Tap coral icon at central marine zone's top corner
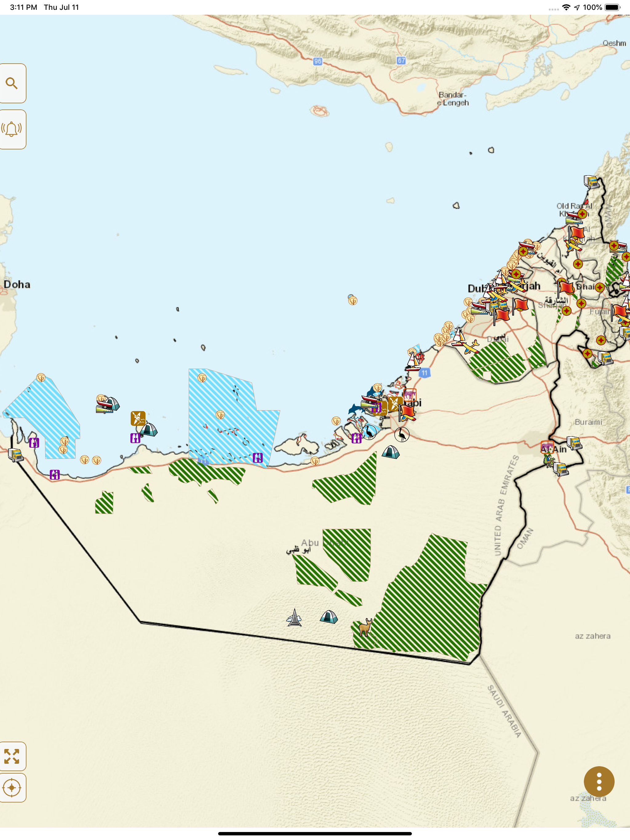This screenshot has width=630, height=840. point(202,378)
